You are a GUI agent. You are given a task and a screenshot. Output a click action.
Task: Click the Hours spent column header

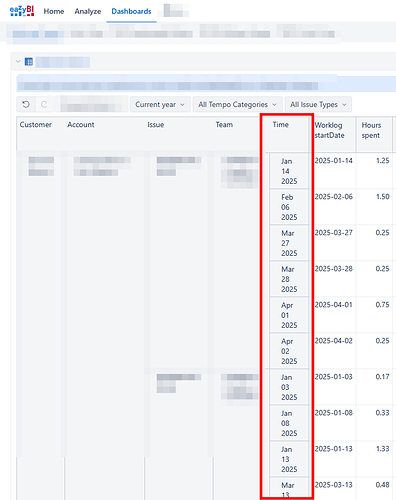point(371,130)
